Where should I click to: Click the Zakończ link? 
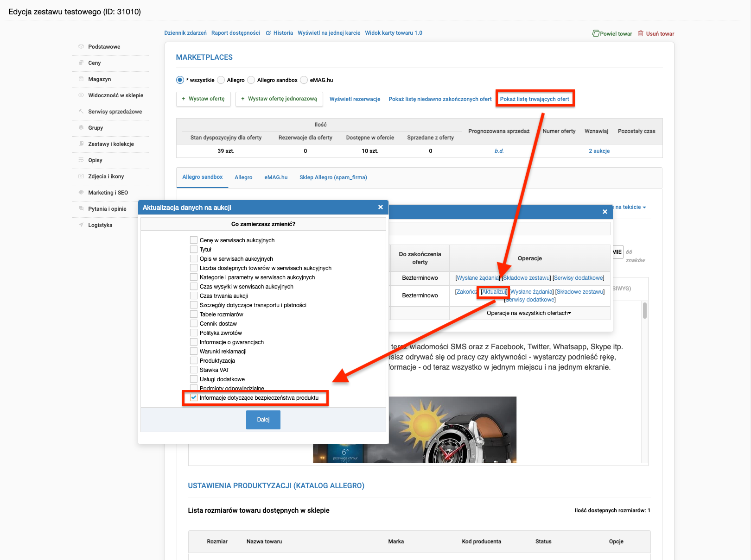click(466, 292)
